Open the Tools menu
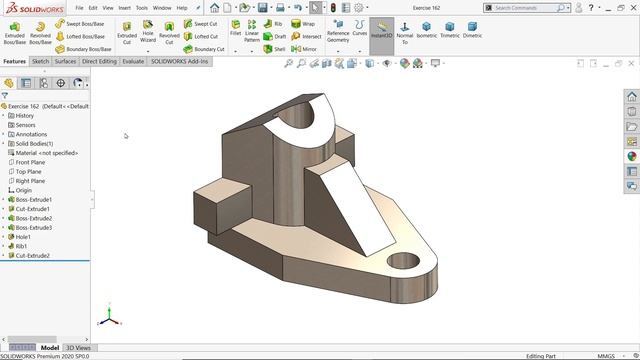640x360 pixels. [142, 8]
